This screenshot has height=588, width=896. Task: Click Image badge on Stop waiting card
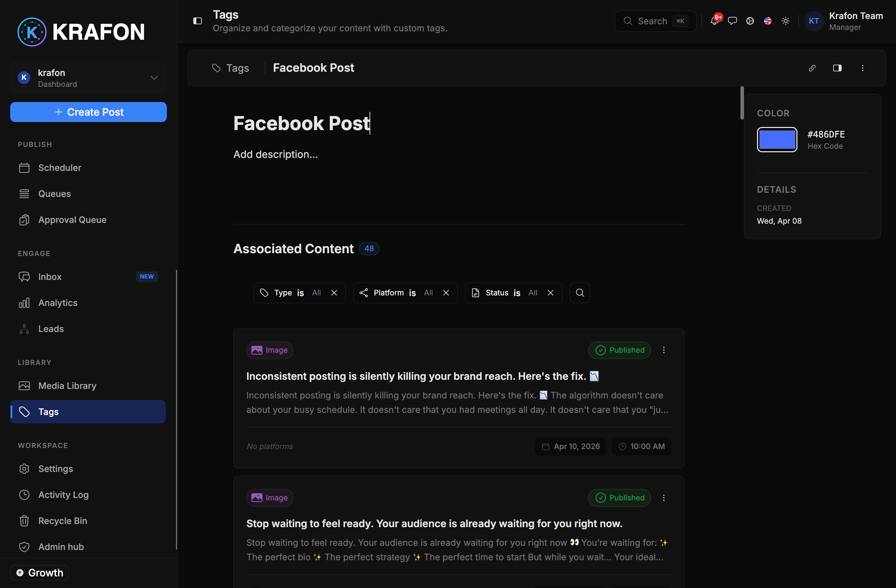[270, 498]
